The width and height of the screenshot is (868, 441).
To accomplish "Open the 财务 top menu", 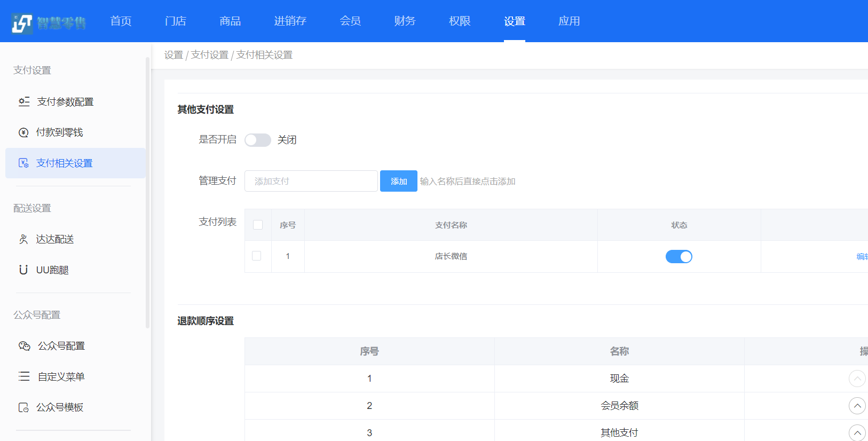I will pos(405,21).
